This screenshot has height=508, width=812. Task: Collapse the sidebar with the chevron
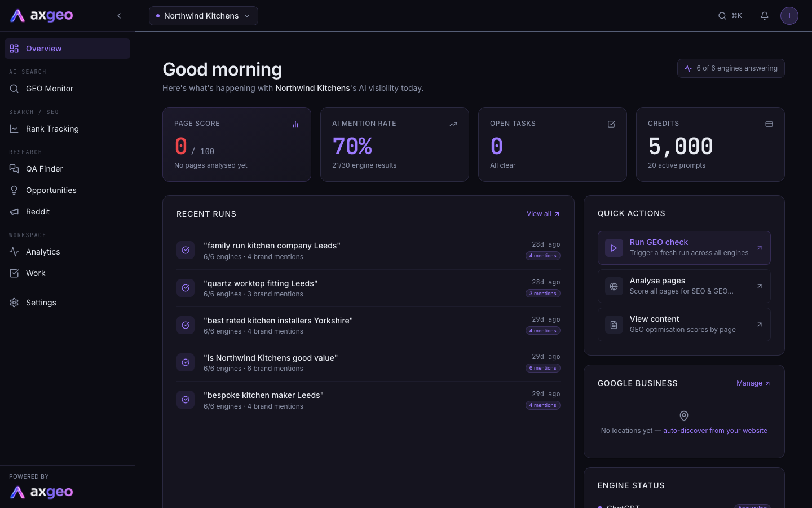click(x=119, y=16)
